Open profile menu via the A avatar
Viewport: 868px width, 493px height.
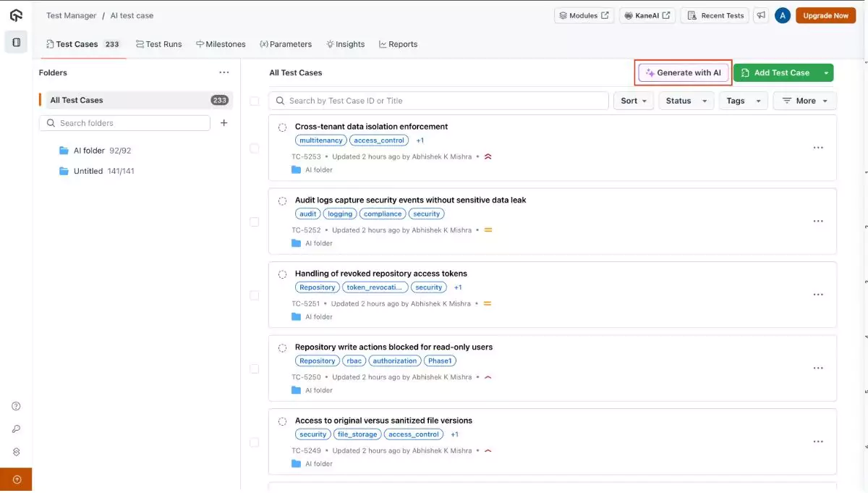782,14
